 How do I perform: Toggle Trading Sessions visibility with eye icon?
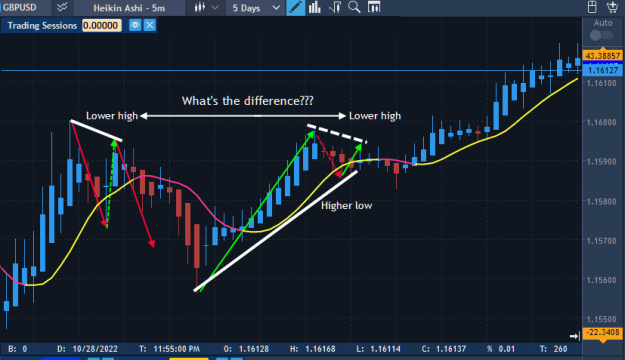(x=135, y=26)
